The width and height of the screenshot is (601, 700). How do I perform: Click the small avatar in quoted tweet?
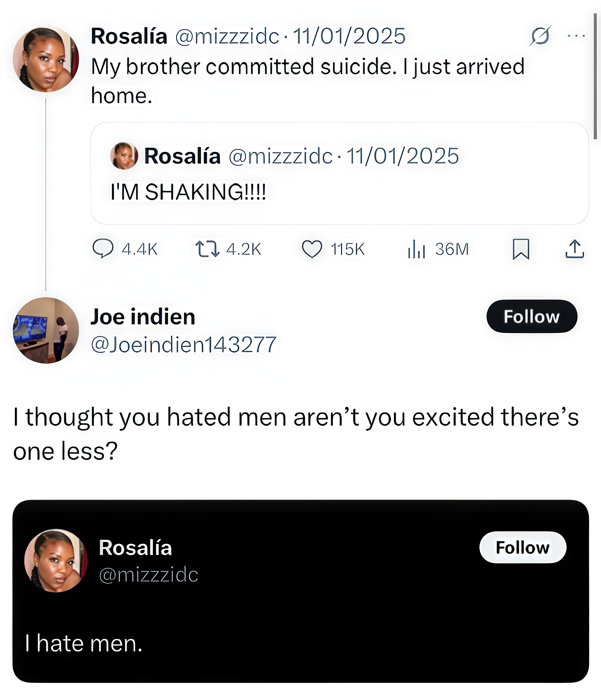coord(124,156)
